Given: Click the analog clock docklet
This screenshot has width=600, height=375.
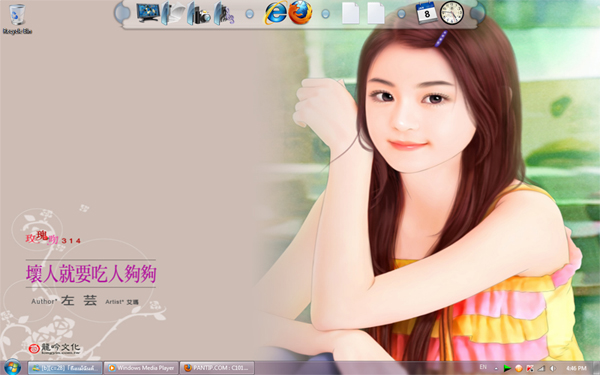Looking at the screenshot, I should tap(452, 13).
